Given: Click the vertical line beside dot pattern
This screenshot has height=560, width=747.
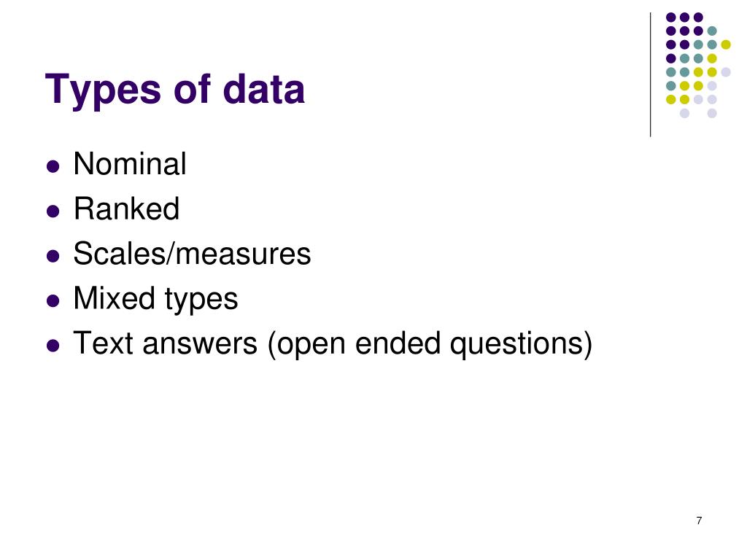Looking at the screenshot, I should coord(650,75).
